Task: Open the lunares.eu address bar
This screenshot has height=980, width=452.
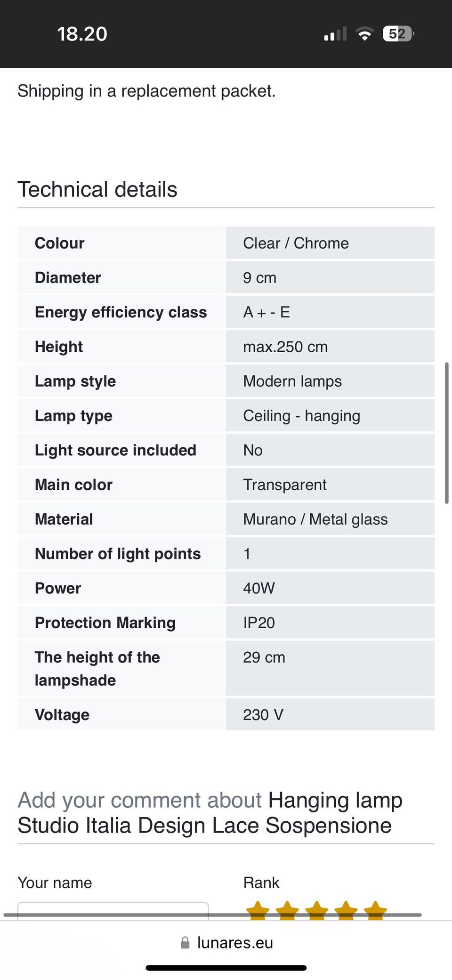Action: [234, 942]
